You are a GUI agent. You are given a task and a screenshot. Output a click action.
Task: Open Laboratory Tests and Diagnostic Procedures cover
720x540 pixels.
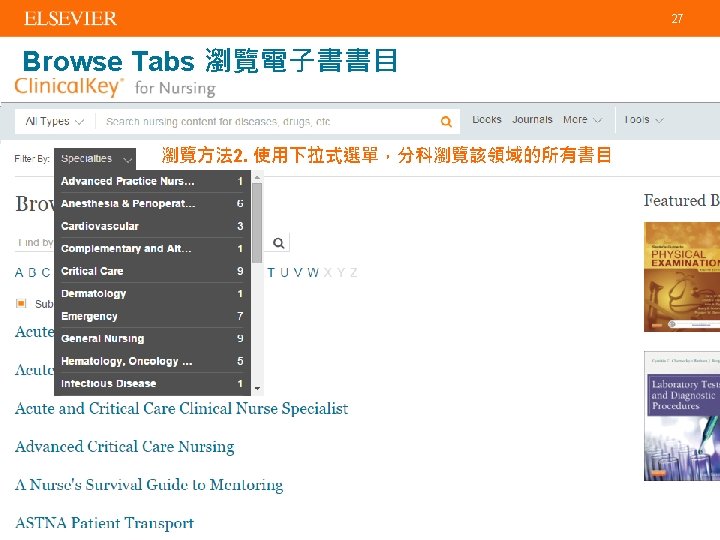pos(682,416)
